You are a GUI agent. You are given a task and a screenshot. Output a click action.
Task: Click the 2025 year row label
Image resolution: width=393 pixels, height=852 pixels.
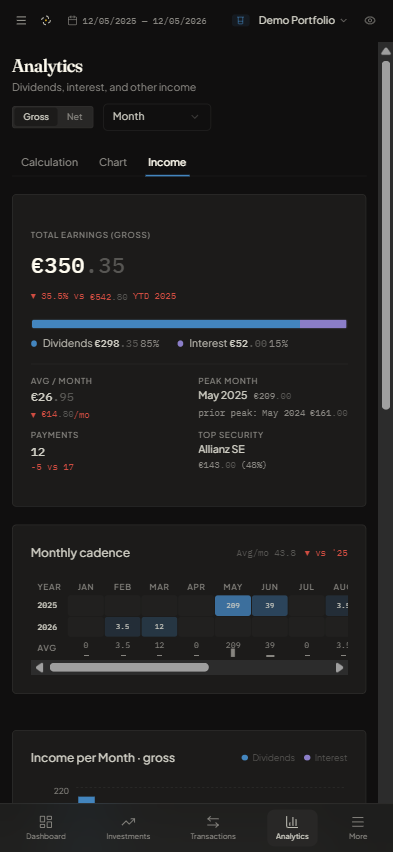tap(47, 605)
